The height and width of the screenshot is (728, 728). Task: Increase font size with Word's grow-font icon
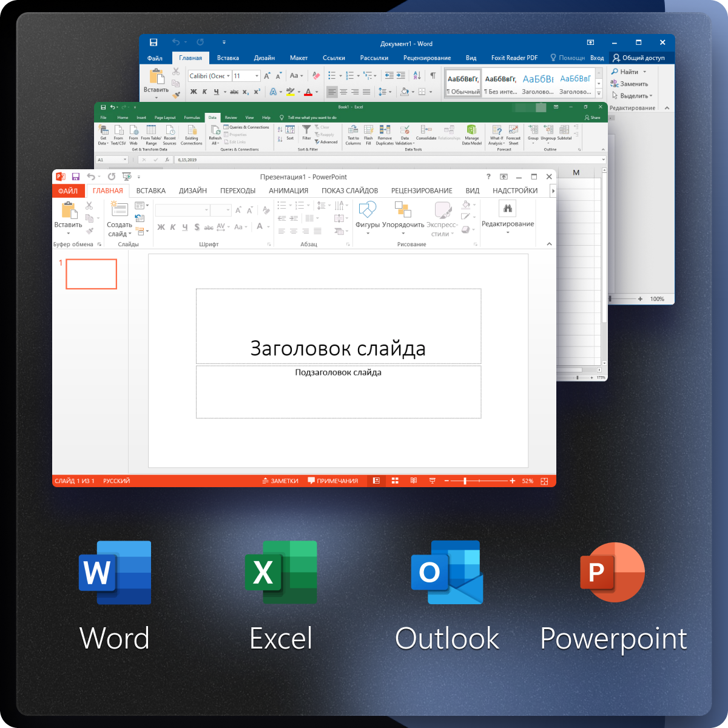click(267, 76)
